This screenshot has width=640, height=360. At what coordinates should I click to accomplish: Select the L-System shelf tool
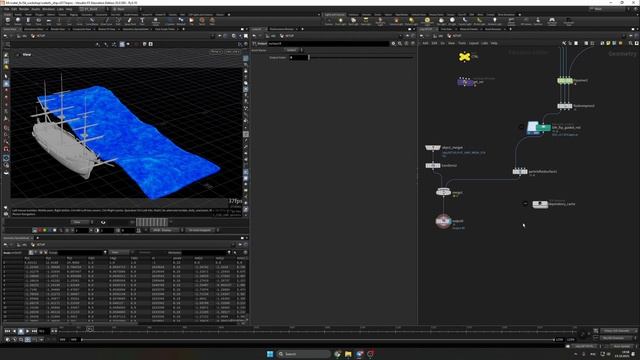[170, 21]
